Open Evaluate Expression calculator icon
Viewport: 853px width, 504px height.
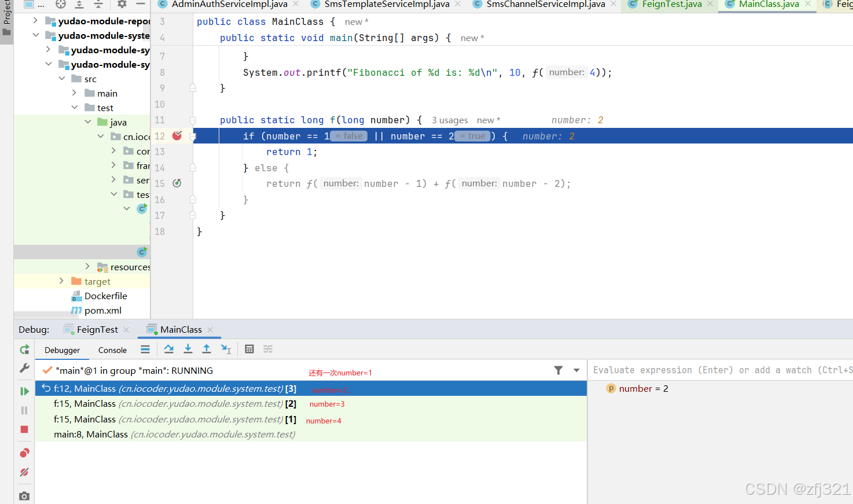point(249,349)
